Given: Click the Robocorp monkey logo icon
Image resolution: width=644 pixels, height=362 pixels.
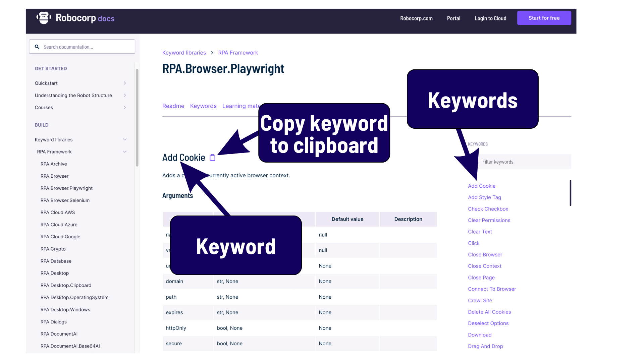Looking at the screenshot, I should [x=44, y=18].
